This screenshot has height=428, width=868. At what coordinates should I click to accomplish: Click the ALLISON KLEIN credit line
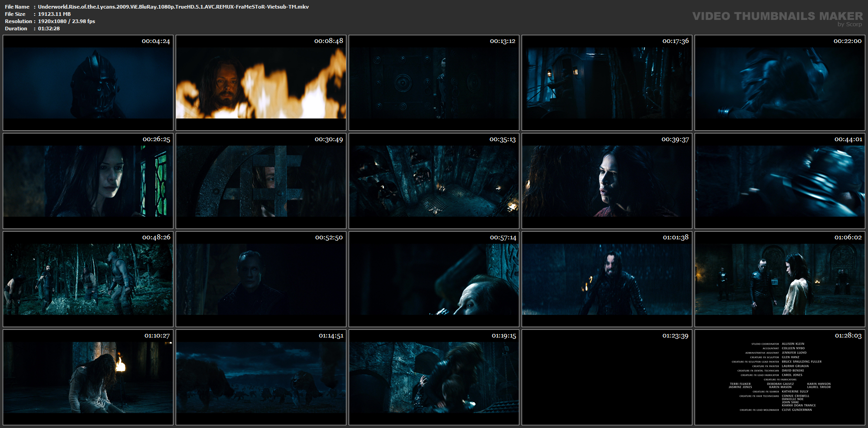[x=793, y=344]
